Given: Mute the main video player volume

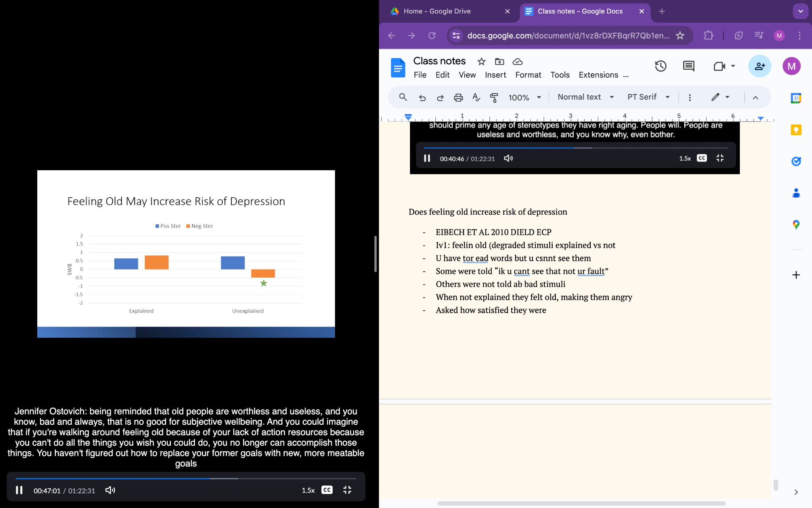Looking at the screenshot, I should click(x=110, y=490).
